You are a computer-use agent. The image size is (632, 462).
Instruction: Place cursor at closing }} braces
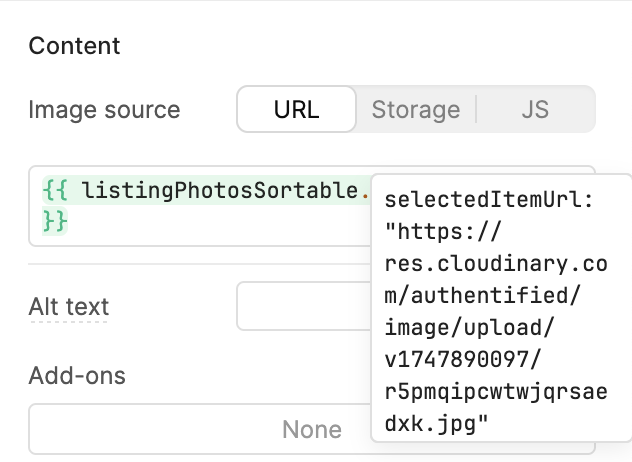[x=55, y=221]
